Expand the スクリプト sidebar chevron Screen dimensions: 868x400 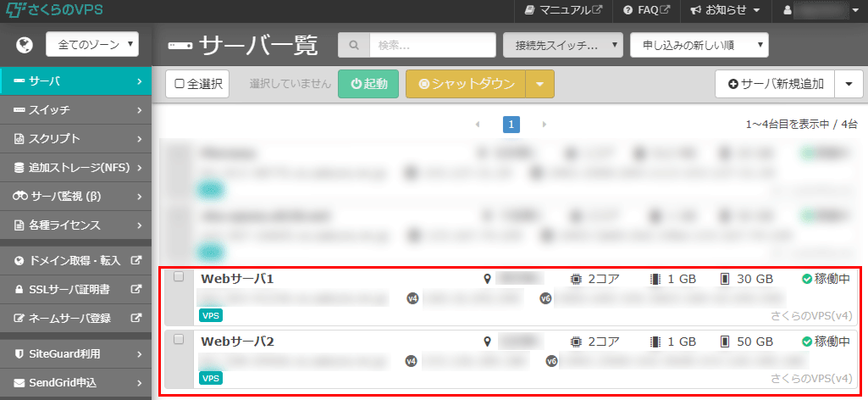tap(140, 139)
